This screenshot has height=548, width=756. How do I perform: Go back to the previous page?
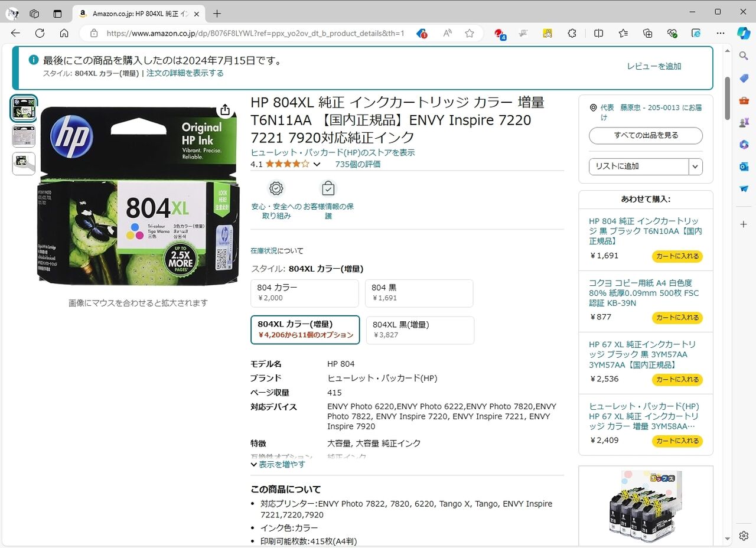click(15, 33)
